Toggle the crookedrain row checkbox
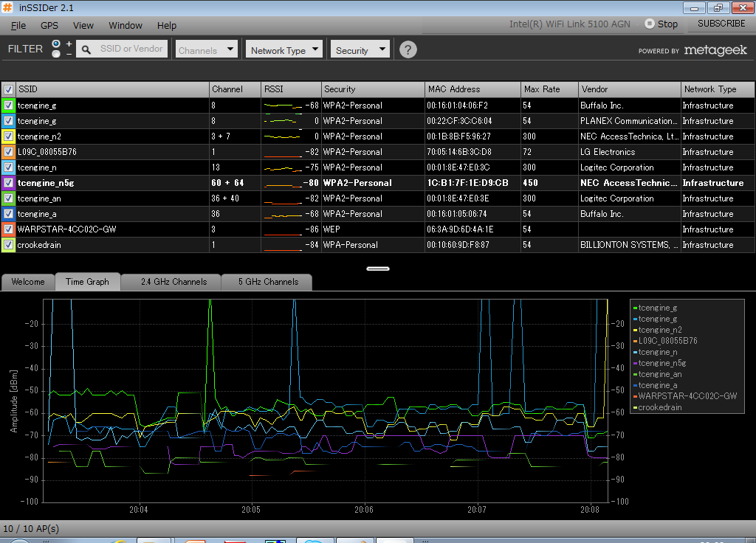 point(8,245)
